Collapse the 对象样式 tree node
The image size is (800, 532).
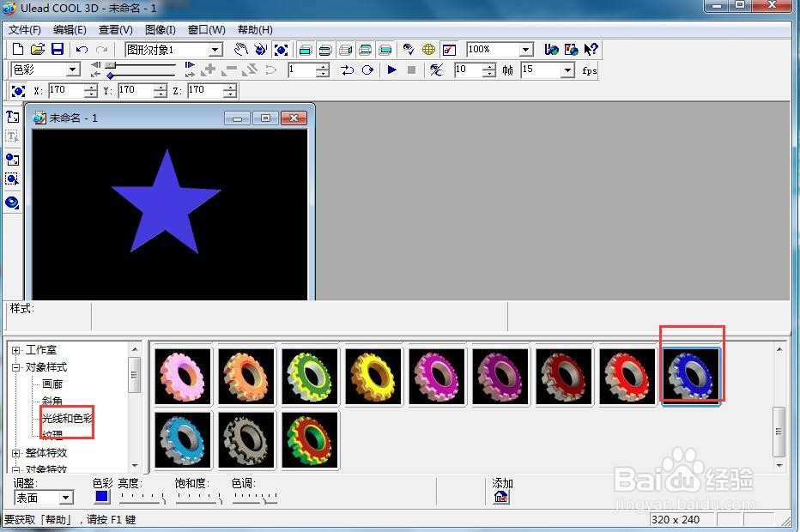(15, 368)
